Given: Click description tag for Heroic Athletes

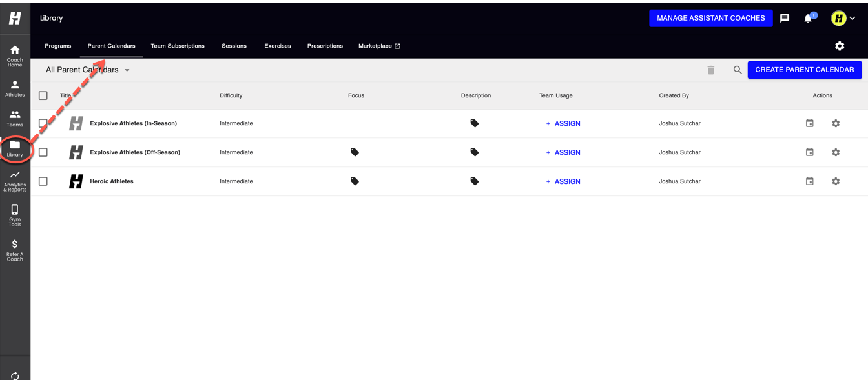Looking at the screenshot, I should (475, 181).
